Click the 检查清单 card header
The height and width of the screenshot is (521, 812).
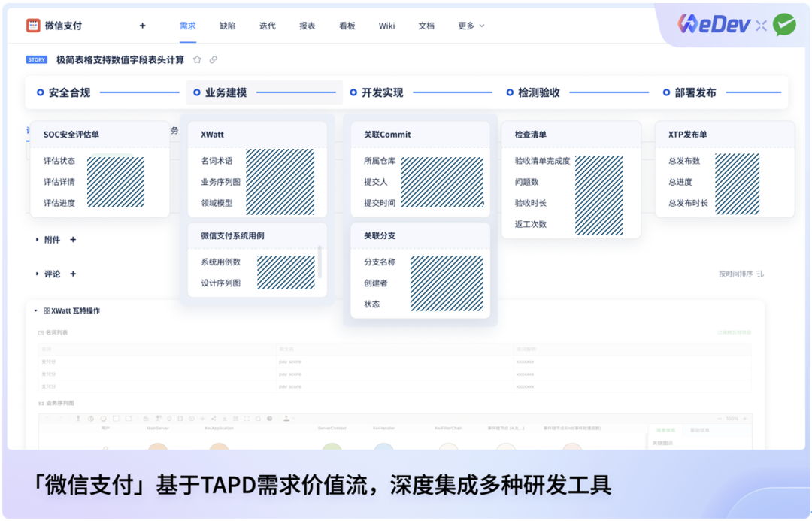[x=571, y=134]
